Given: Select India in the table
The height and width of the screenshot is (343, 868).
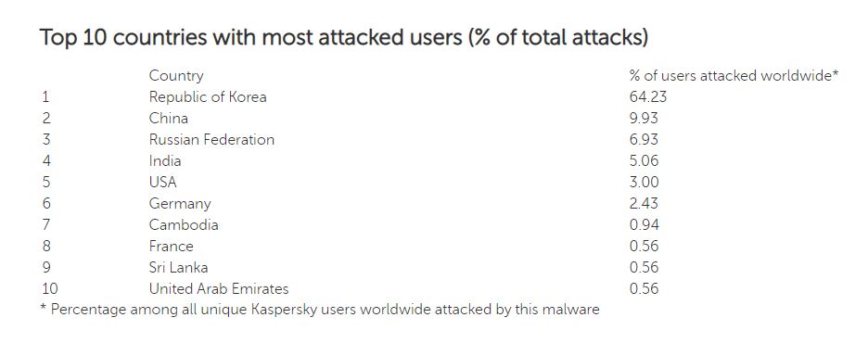Looking at the screenshot, I should 165,161.
